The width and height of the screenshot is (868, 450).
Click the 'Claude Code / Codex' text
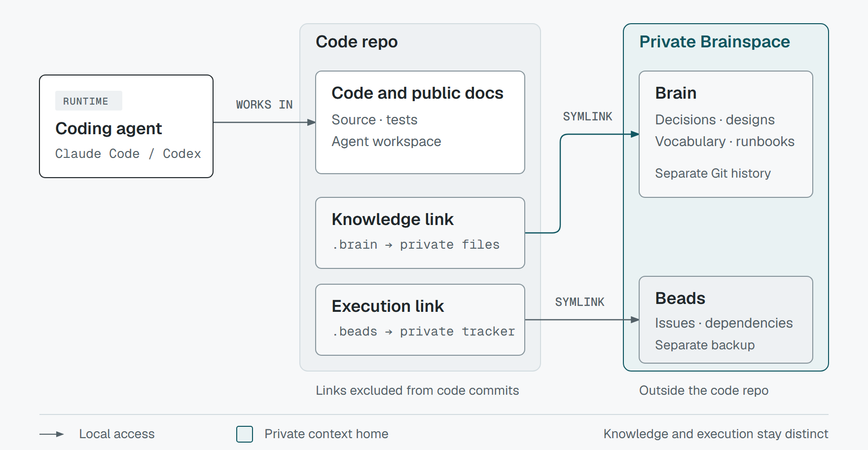[128, 154]
